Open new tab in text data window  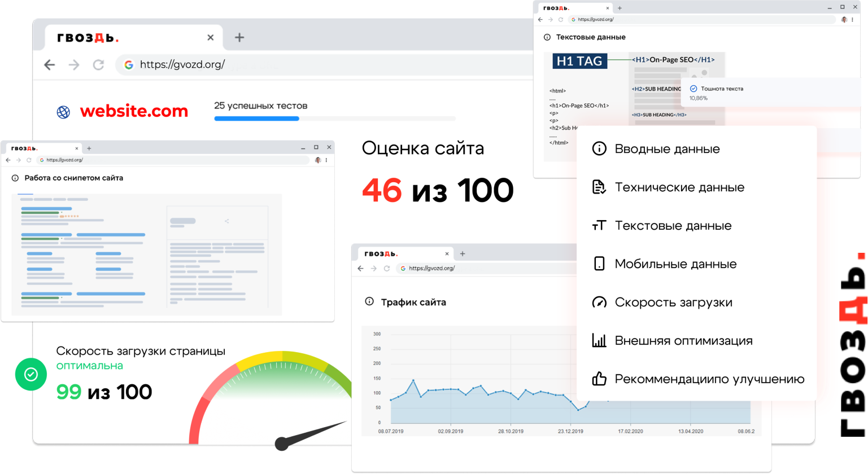pos(620,8)
